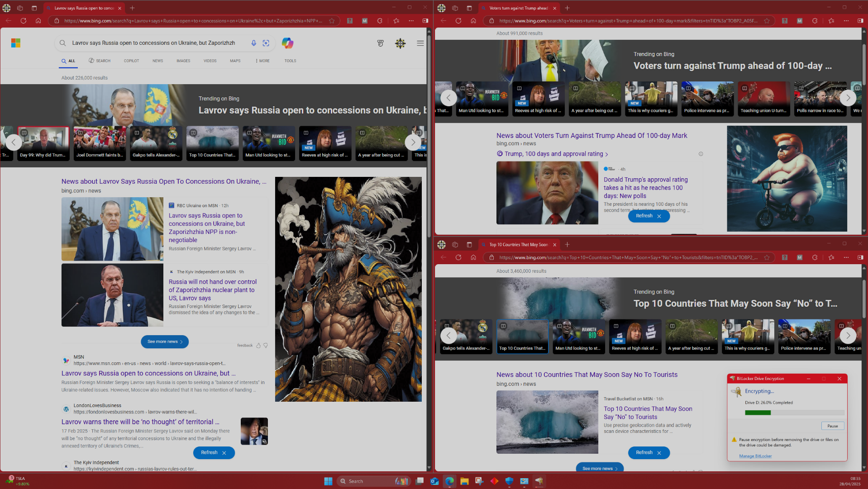Open Windows Security shield on the taskbar
This screenshot has width=868, height=489.
[509, 481]
